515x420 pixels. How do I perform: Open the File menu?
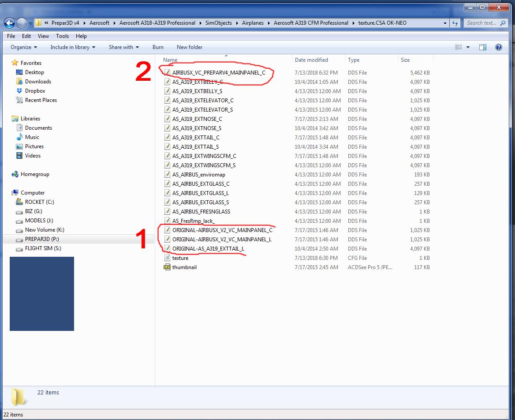[11, 36]
